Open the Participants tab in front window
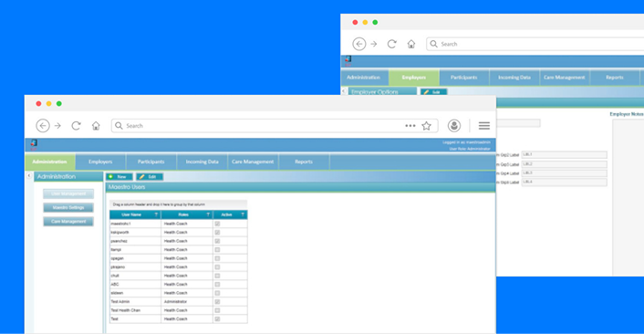This screenshot has width=644, height=334. tap(151, 162)
